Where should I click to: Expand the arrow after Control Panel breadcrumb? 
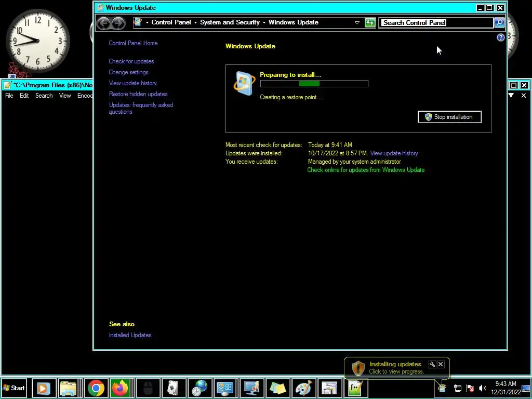click(x=195, y=22)
